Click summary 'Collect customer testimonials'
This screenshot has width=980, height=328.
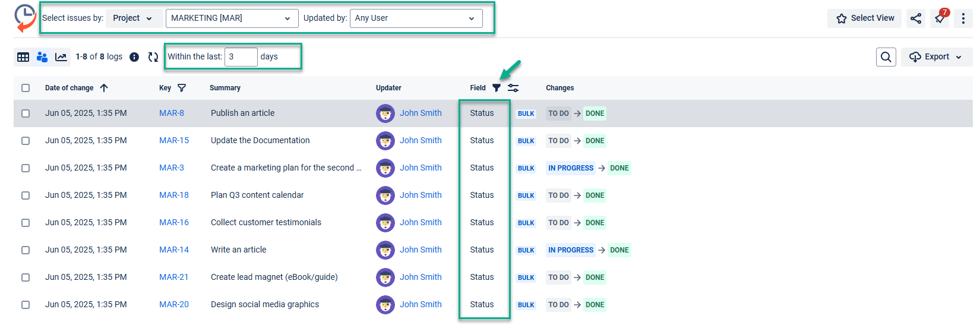pyautogui.click(x=266, y=222)
